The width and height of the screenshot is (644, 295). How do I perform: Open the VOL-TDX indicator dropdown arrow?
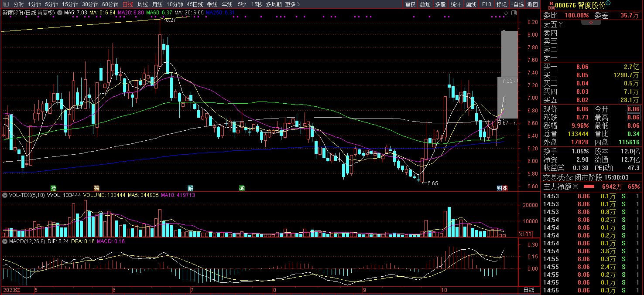point(5,195)
